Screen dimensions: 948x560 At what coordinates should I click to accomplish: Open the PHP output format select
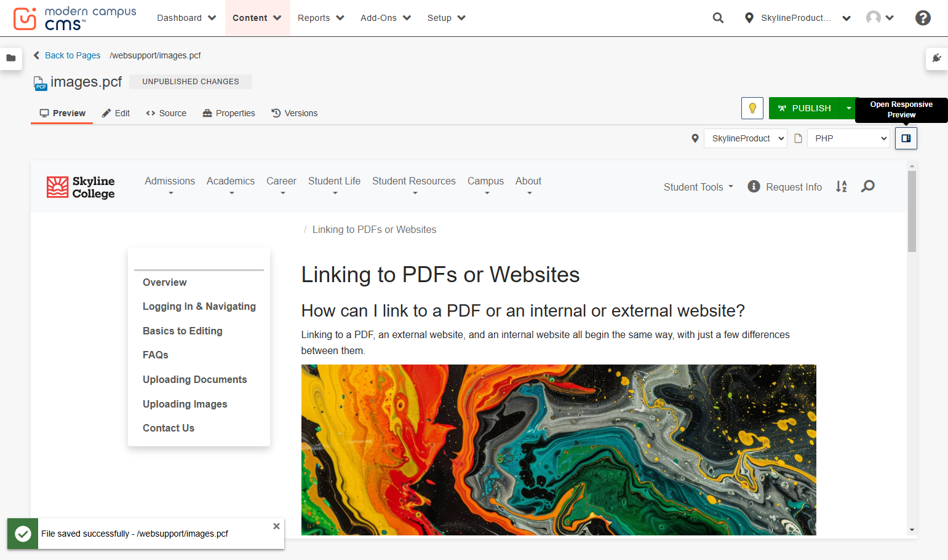pos(848,138)
